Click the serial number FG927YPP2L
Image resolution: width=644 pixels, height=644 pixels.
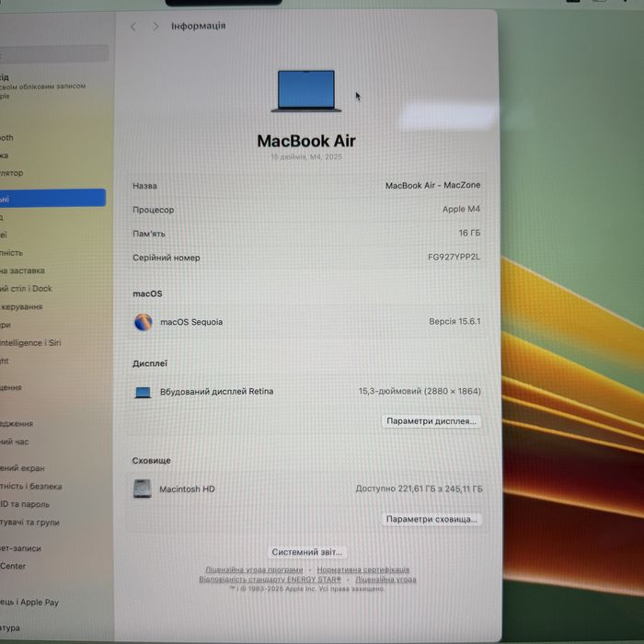click(x=454, y=257)
